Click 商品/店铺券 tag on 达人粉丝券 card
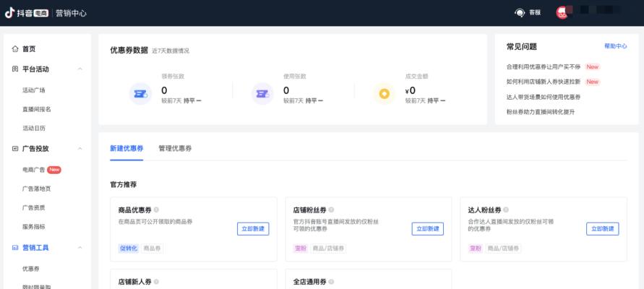The width and height of the screenshot is (644, 289). [x=503, y=249]
